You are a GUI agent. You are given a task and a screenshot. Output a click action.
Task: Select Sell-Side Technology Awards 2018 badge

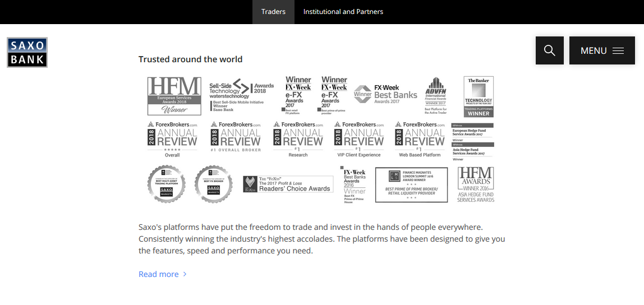241,96
